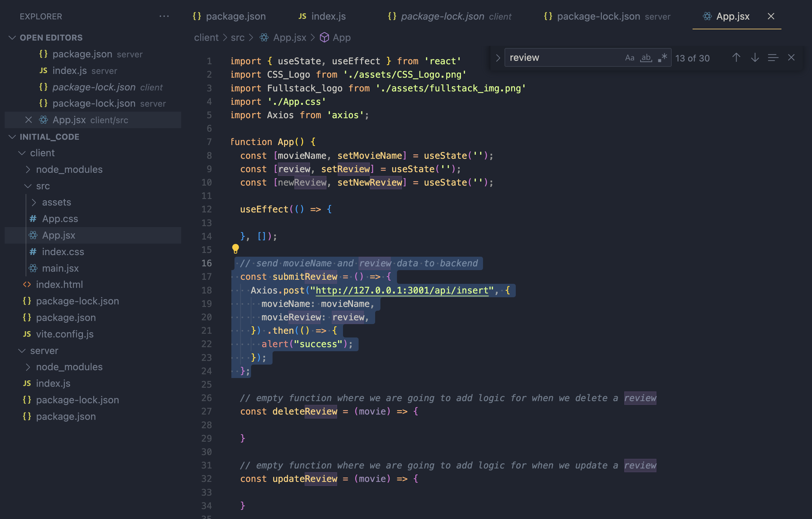Toggle Use Regular Expression option

click(x=662, y=58)
